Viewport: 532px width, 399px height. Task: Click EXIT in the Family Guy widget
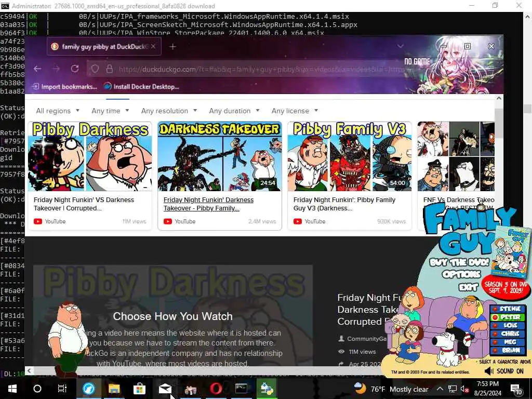(x=469, y=287)
